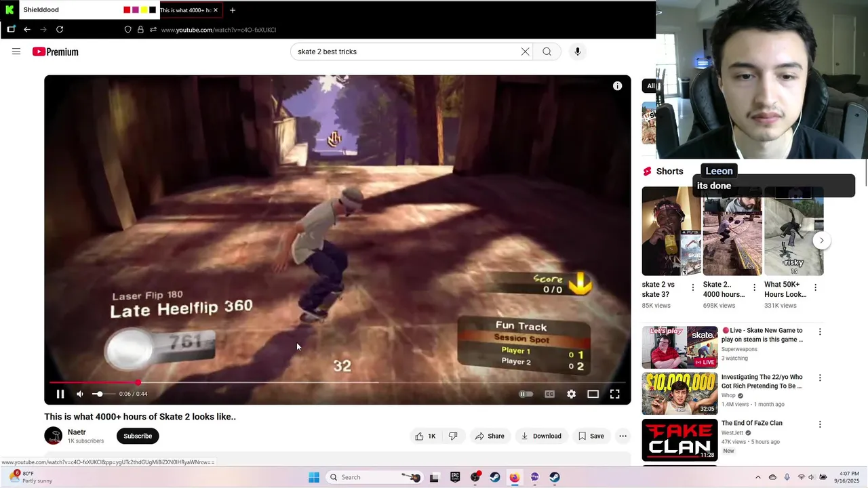Open the Windows Start menu
Screen dimensions: 868x488
[x=314, y=477]
